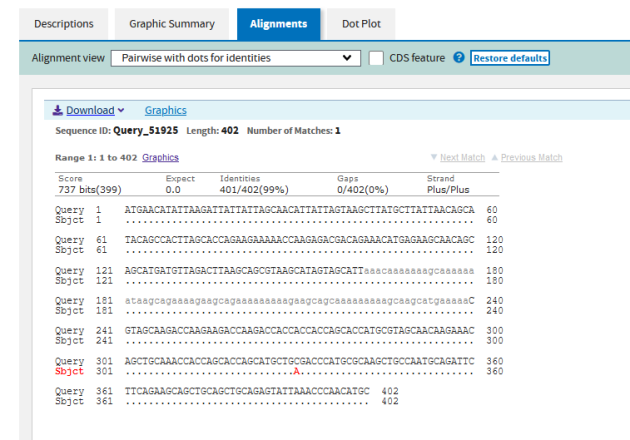
Task: Expand the Download menu caret
Action: 121,110
